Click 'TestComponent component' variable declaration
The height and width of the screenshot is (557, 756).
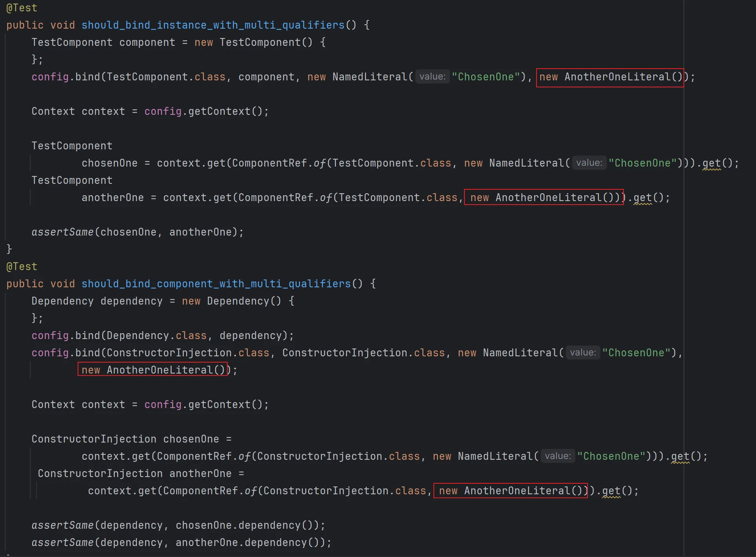pyautogui.click(x=103, y=42)
